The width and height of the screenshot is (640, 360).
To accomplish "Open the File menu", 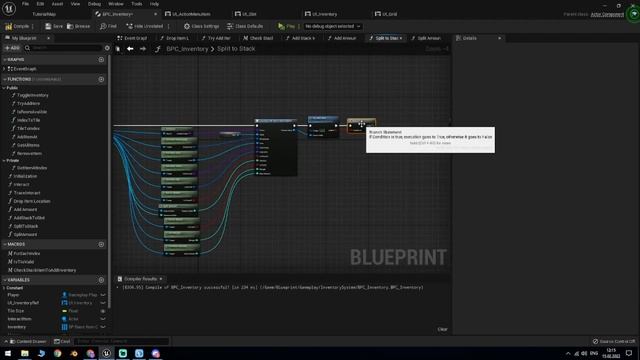I will coord(25,4).
